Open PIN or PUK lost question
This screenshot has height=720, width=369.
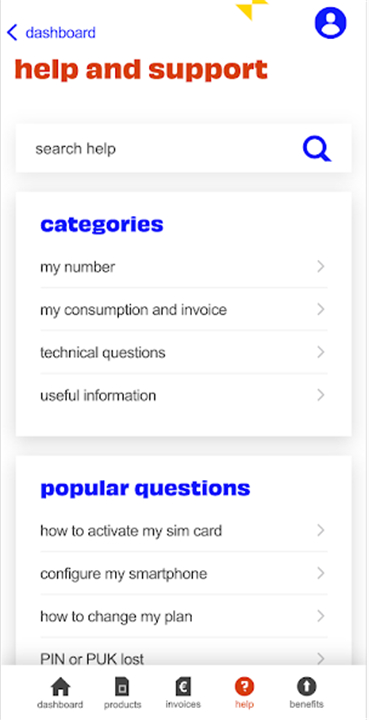coord(184,652)
